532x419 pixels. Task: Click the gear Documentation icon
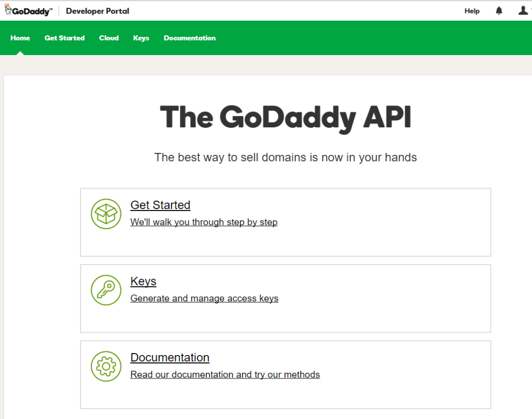coord(106,366)
